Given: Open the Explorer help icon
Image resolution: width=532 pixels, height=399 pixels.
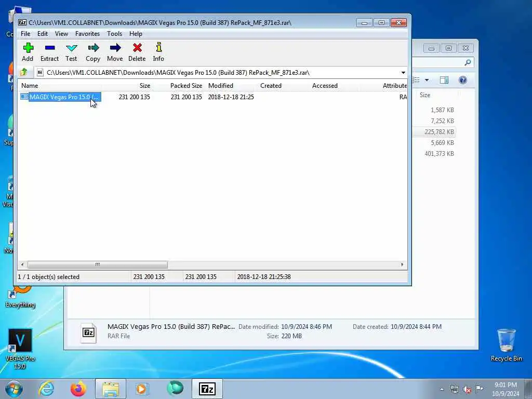Looking at the screenshot, I should coord(463,80).
